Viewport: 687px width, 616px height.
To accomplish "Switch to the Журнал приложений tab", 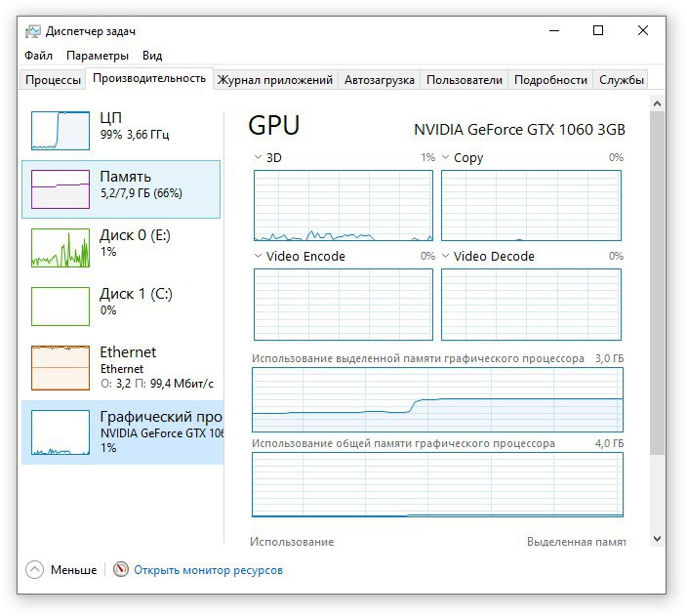I will point(275,80).
